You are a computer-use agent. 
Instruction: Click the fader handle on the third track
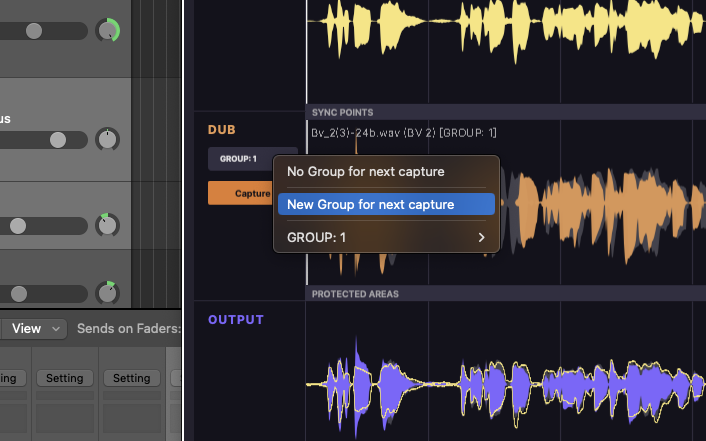coord(18,226)
